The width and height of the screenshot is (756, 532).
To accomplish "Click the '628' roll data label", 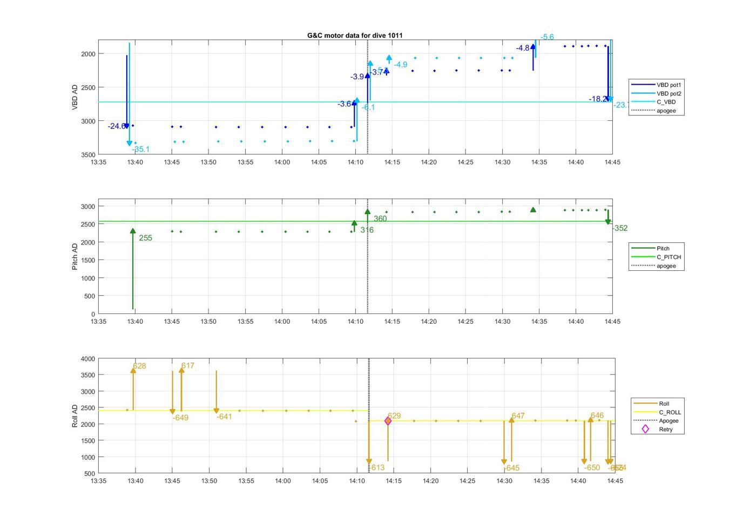I will (x=139, y=366).
